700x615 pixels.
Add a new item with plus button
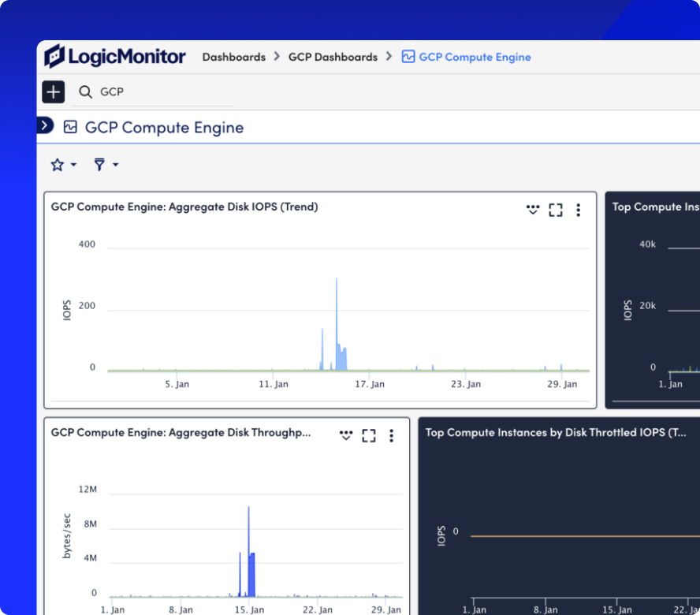[x=54, y=92]
